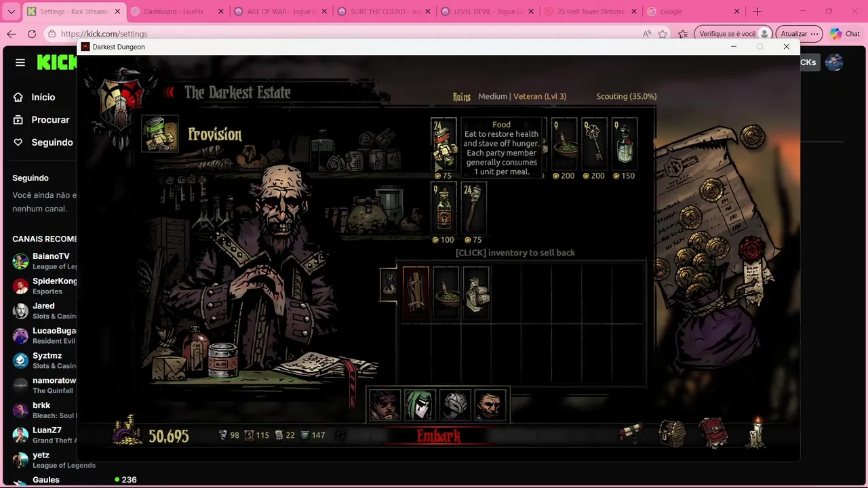Screen dimensions: 868x488
Task: Click the gold pile treasury icon
Action: [128, 431]
